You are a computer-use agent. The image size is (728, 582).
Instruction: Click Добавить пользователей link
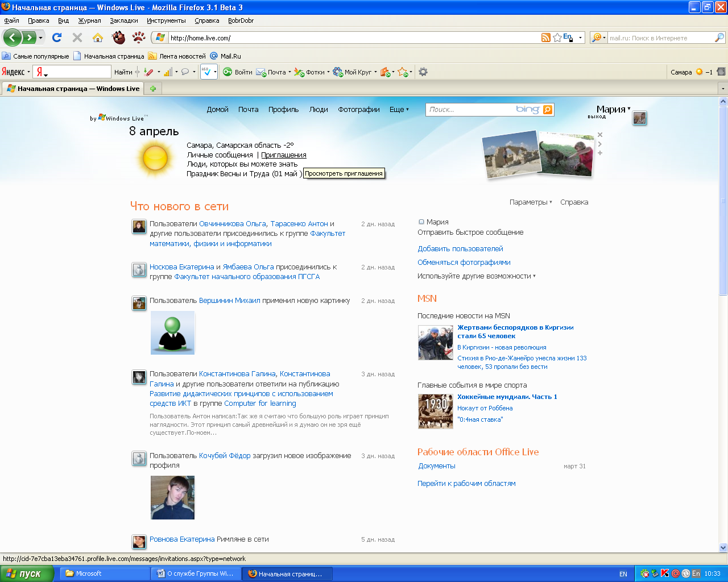pos(460,249)
